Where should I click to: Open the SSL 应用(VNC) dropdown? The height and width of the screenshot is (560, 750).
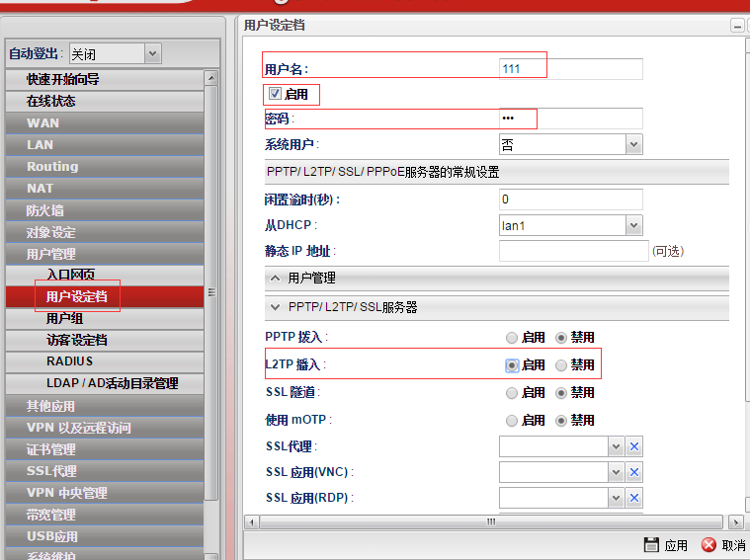click(x=616, y=472)
